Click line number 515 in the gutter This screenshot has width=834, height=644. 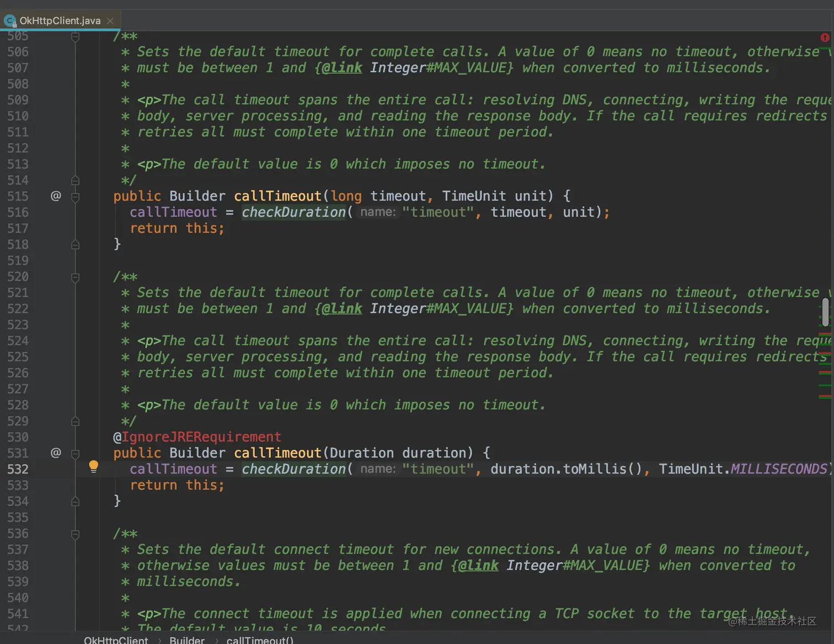[18, 196]
